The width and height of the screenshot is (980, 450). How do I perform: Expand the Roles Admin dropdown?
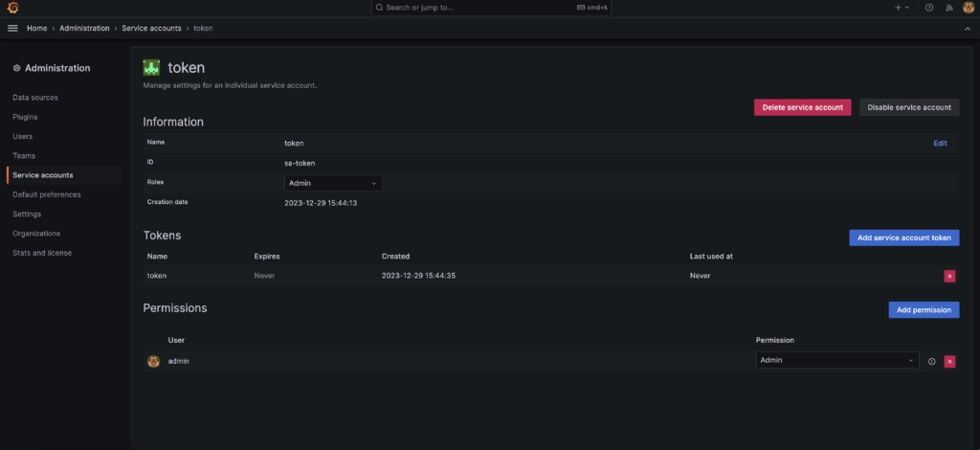[x=333, y=183]
